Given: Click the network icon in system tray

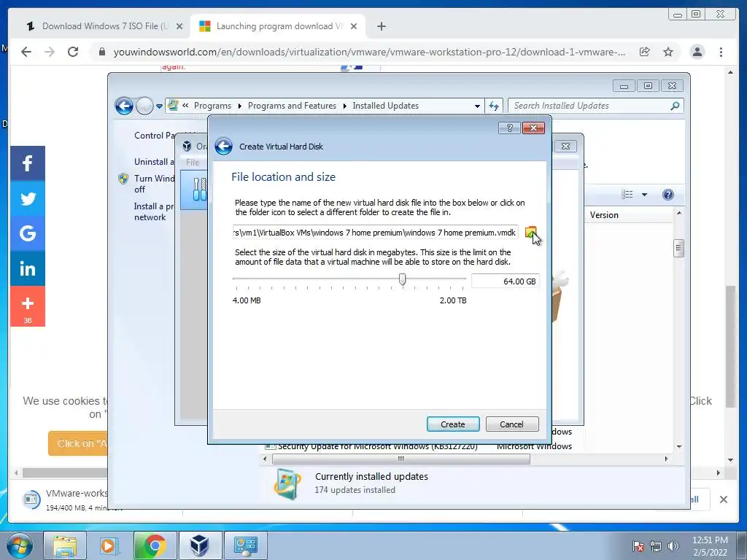Looking at the screenshot, I should (656, 546).
